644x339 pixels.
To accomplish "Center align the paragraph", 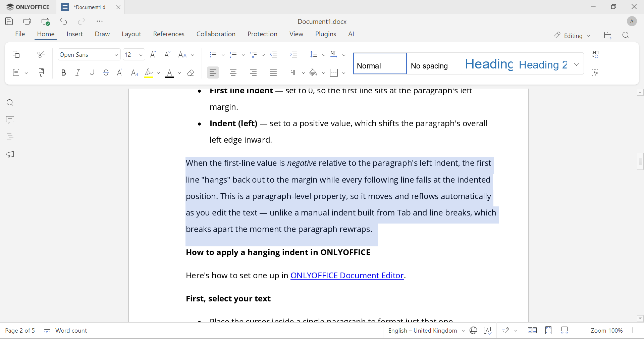I will coord(233,73).
